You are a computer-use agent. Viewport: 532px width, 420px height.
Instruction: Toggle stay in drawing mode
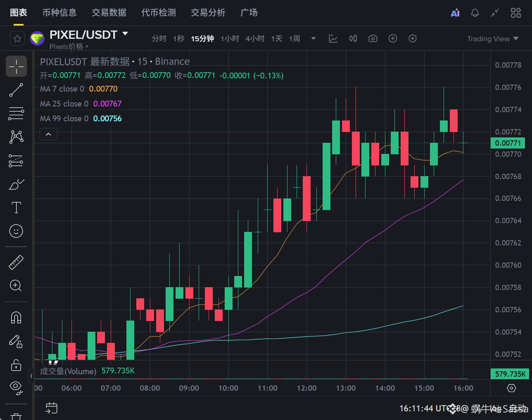(x=16, y=341)
